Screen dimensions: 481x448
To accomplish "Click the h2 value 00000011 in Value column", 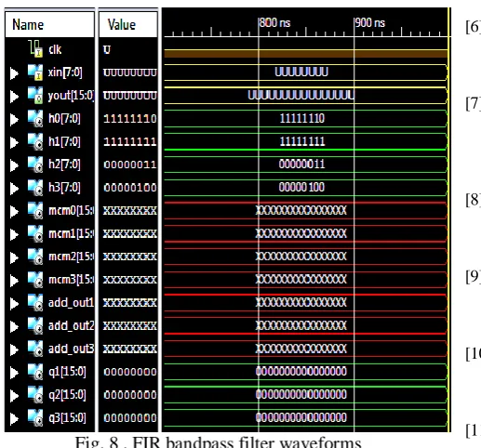I will (130, 165).
